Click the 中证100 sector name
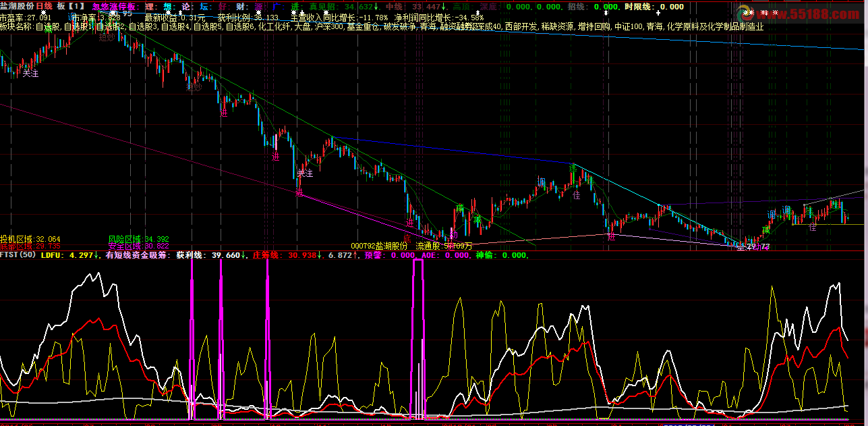The height and width of the screenshot is (426, 868). pyautogui.click(x=628, y=27)
